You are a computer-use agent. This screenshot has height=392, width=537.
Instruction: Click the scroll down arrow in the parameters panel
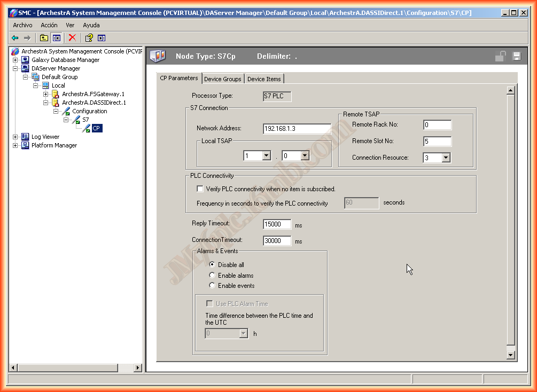510,355
